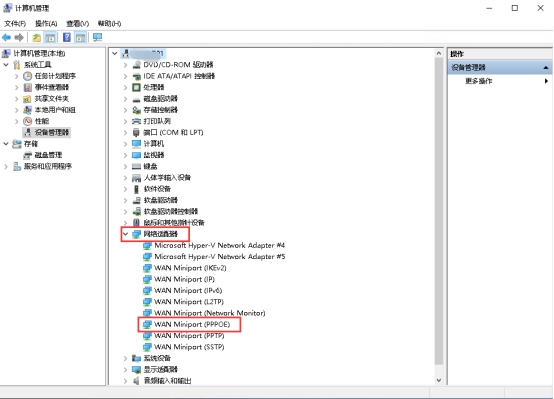Click the Forward arrow toolbar icon

pyautogui.click(x=19, y=37)
